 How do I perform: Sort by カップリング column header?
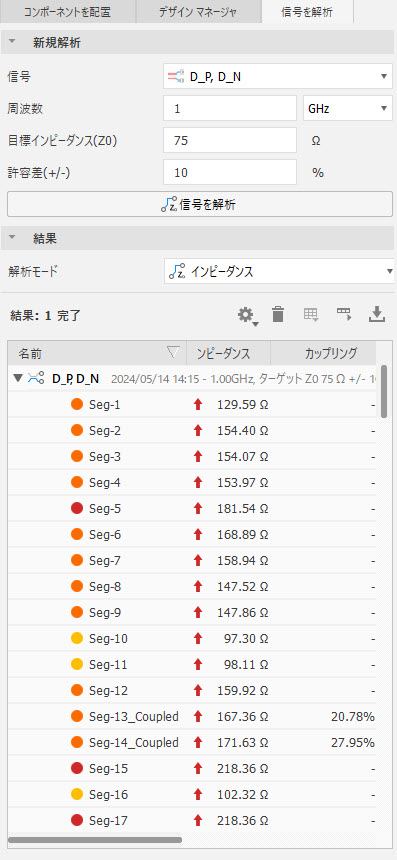tap(324, 353)
